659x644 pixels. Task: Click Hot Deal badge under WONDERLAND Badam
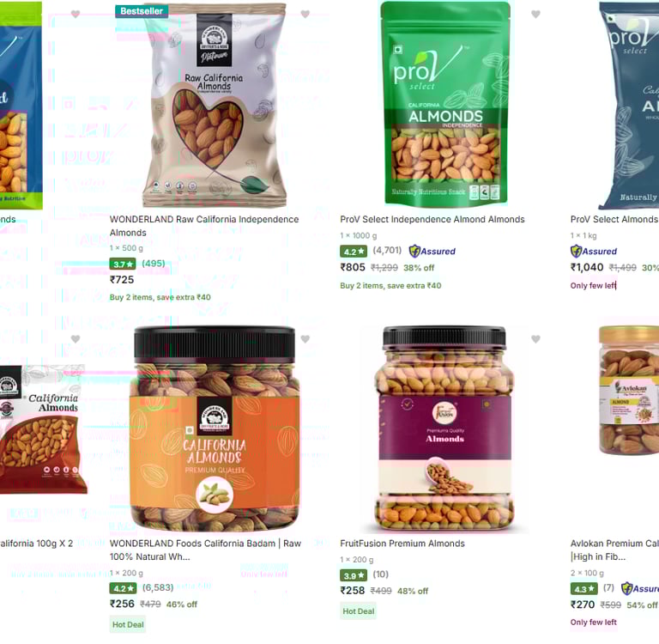click(x=128, y=624)
